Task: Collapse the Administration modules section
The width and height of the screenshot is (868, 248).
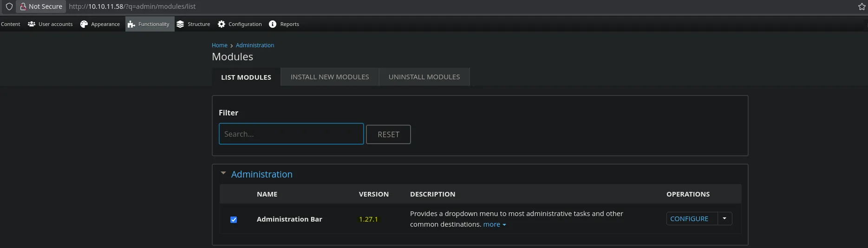Action: point(223,174)
